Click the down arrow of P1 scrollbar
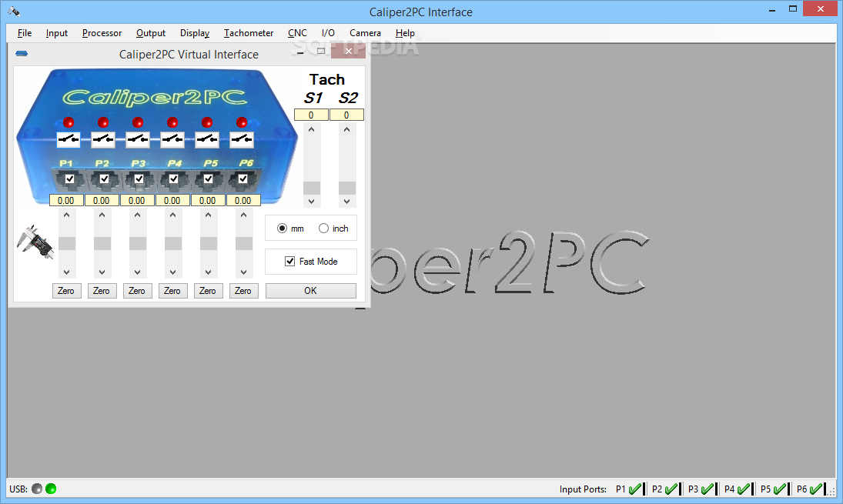The width and height of the screenshot is (843, 504). pos(67,272)
